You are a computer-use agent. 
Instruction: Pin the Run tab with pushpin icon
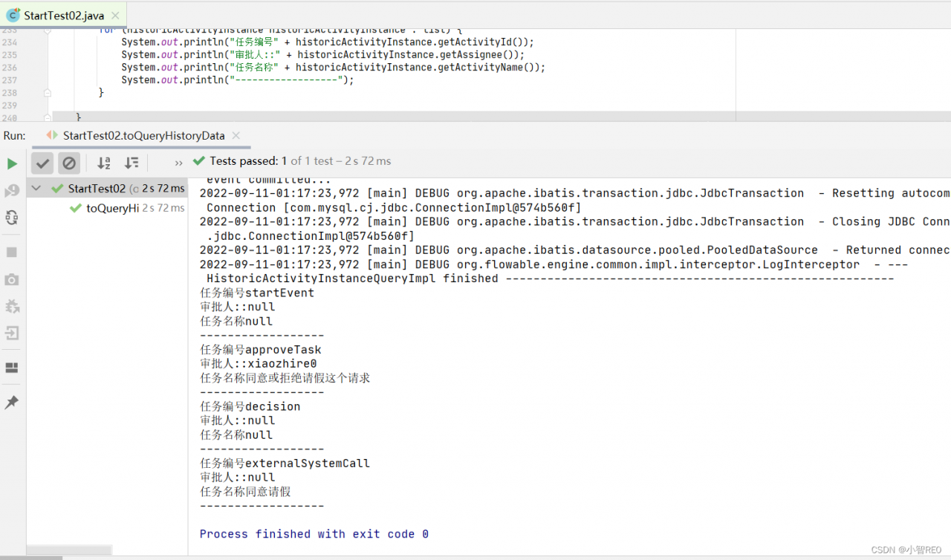point(12,403)
